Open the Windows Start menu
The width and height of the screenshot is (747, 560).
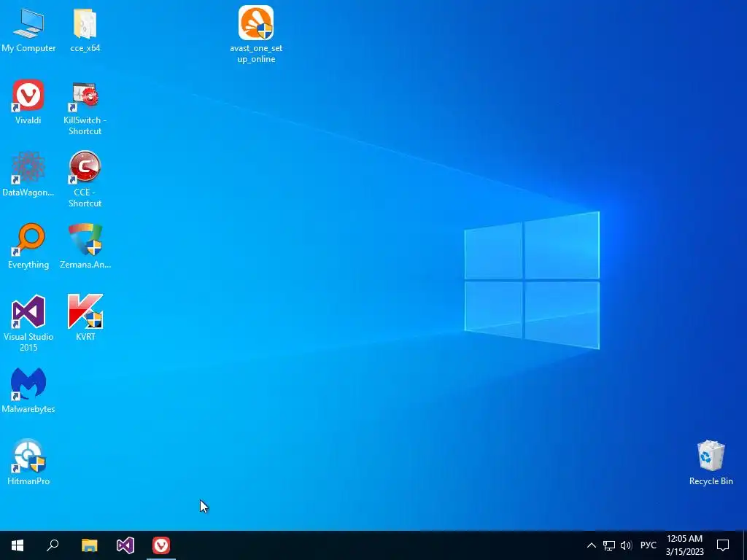[18, 545]
